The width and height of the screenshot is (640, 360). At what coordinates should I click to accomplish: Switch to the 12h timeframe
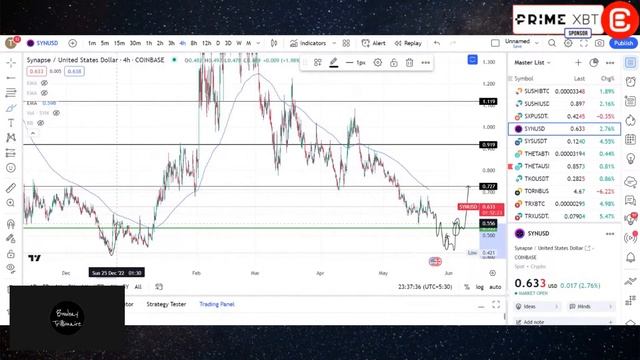tap(207, 43)
